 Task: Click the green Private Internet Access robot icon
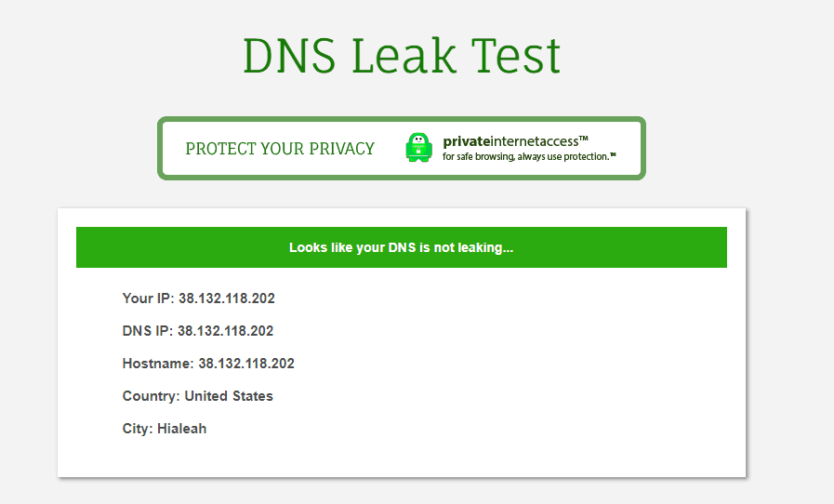(x=418, y=148)
